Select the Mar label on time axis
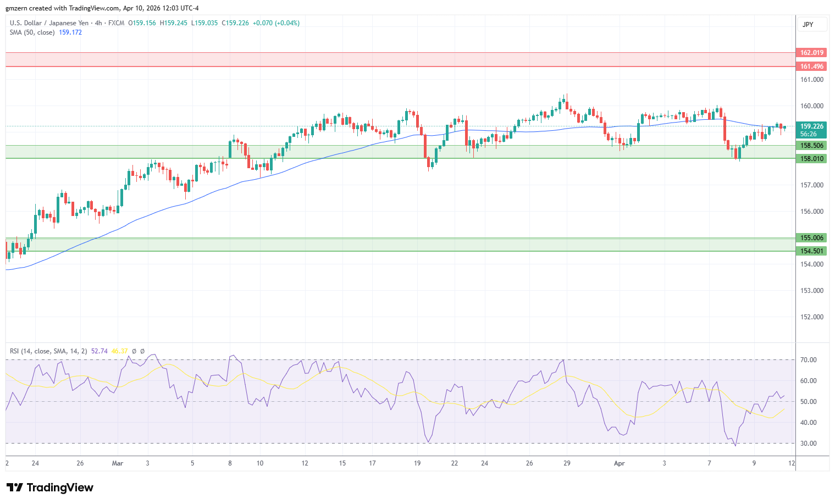The image size is (835, 504). [x=118, y=463]
